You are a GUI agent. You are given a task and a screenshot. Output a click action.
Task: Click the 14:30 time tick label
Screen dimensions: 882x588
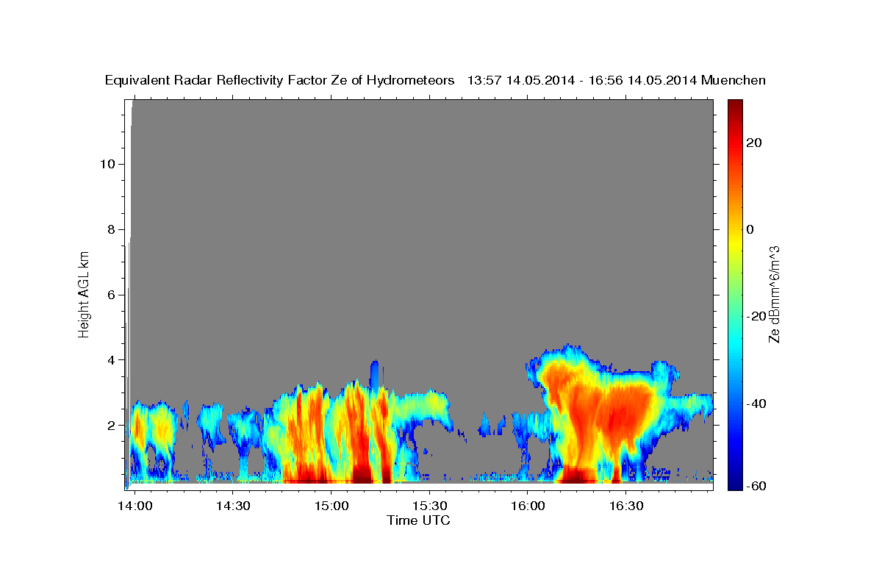point(233,506)
